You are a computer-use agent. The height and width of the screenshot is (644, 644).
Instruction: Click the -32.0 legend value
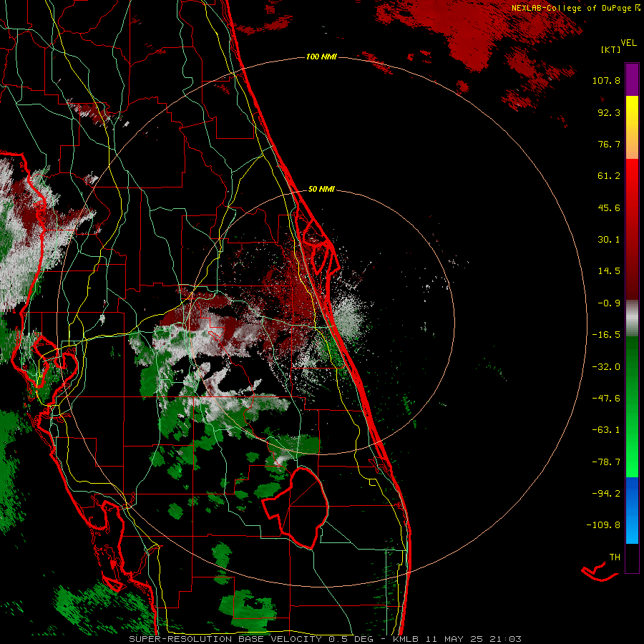pyautogui.click(x=606, y=367)
